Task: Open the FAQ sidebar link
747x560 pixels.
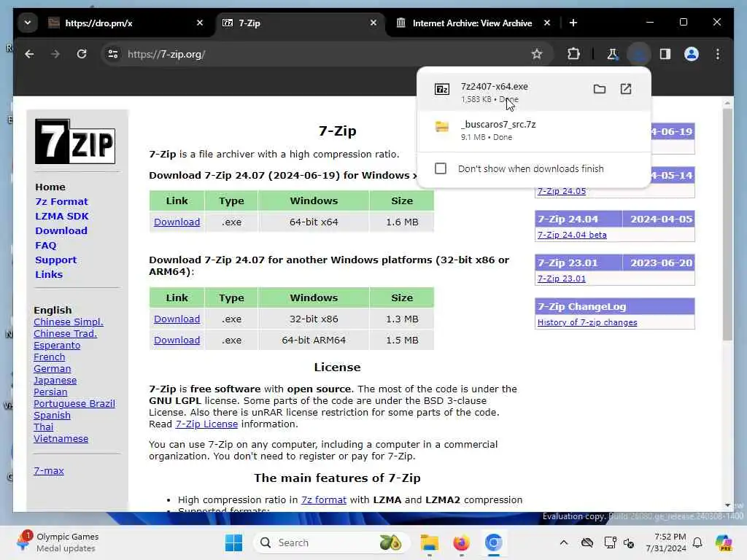Action: pyautogui.click(x=46, y=245)
